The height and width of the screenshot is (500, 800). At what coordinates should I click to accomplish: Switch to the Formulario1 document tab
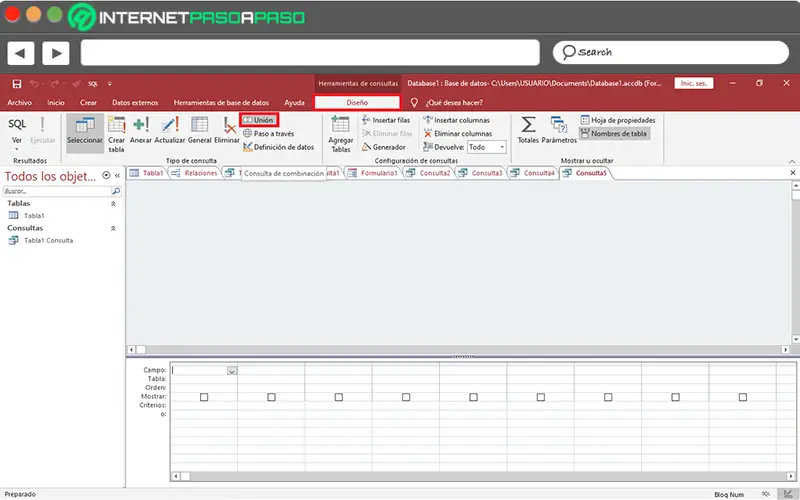point(373,173)
